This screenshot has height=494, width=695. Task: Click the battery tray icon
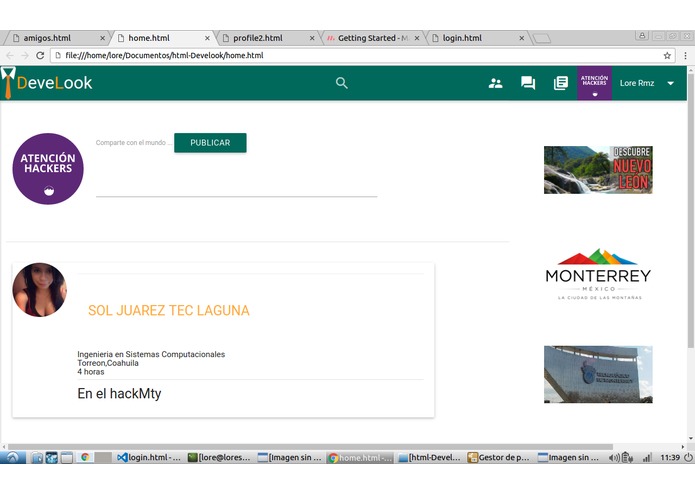pyautogui.click(x=627, y=457)
